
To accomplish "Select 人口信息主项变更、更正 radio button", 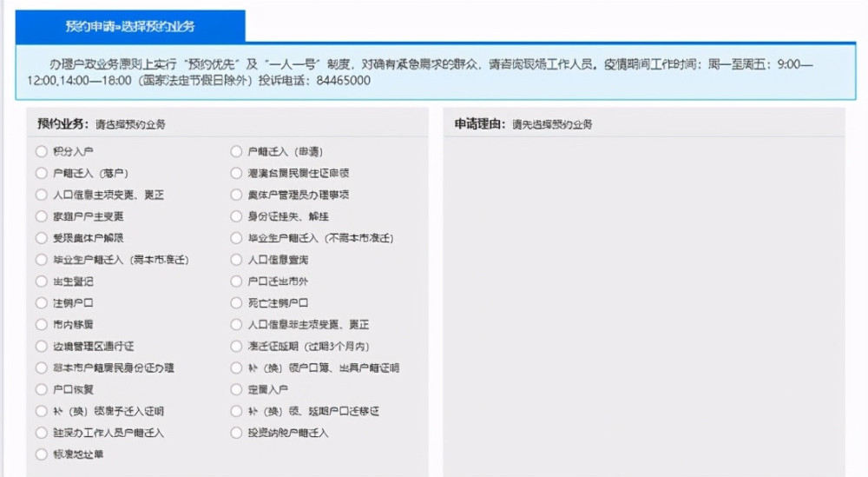I will coord(42,195).
